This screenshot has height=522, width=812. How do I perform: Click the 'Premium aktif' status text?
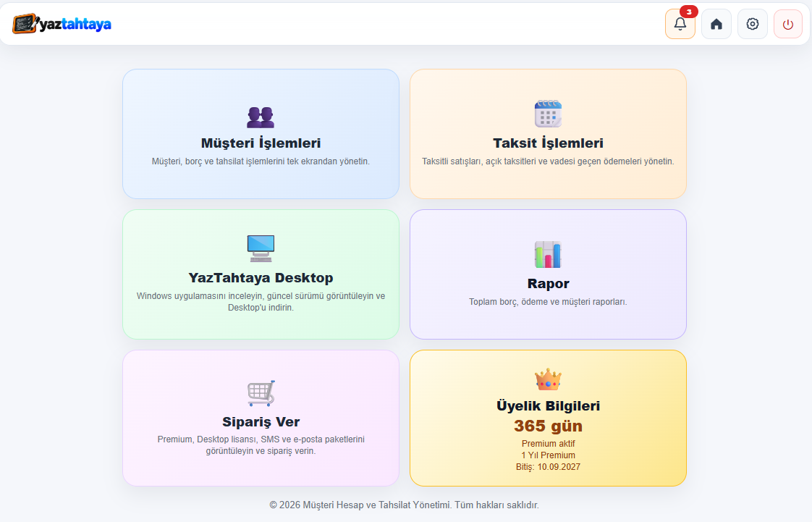tap(548, 444)
